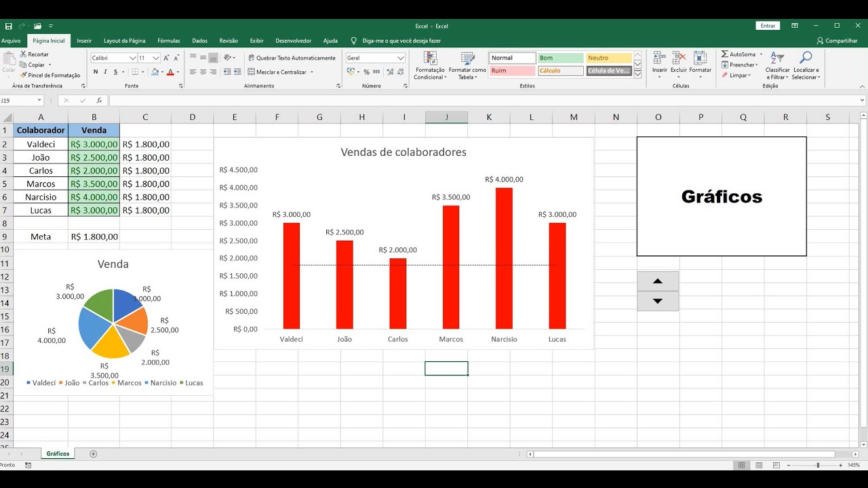Align text to top of cell

(x=193, y=58)
